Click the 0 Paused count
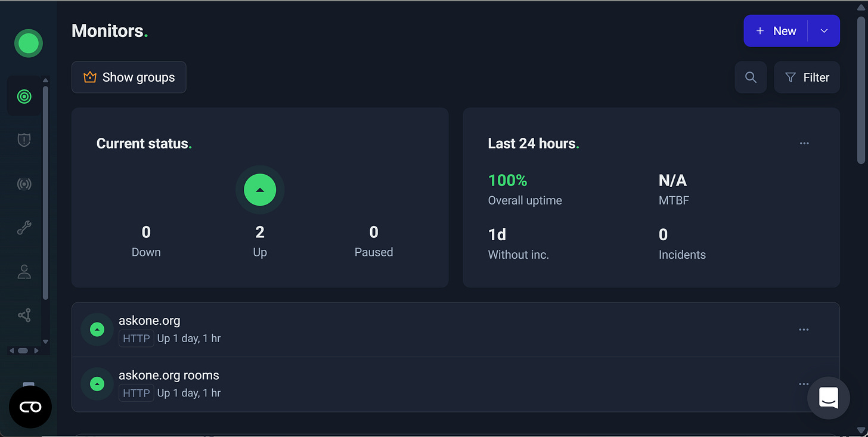868x437 pixels. point(374,232)
